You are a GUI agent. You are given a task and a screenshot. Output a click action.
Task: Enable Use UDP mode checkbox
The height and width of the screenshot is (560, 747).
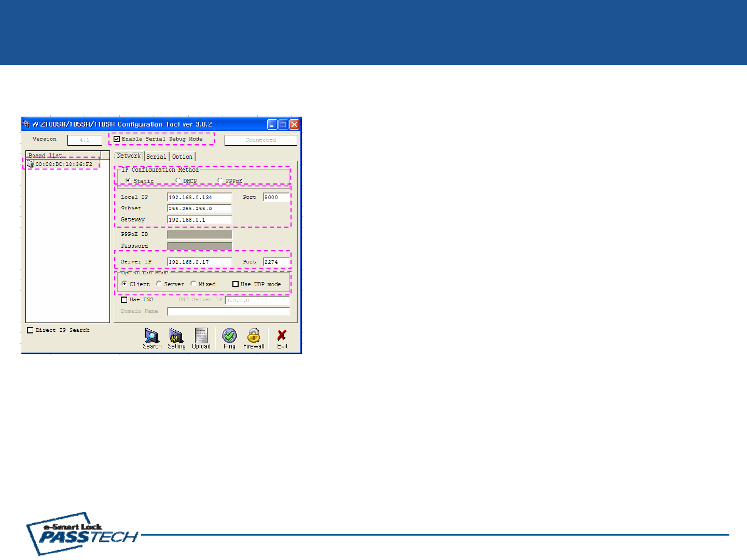click(x=236, y=284)
